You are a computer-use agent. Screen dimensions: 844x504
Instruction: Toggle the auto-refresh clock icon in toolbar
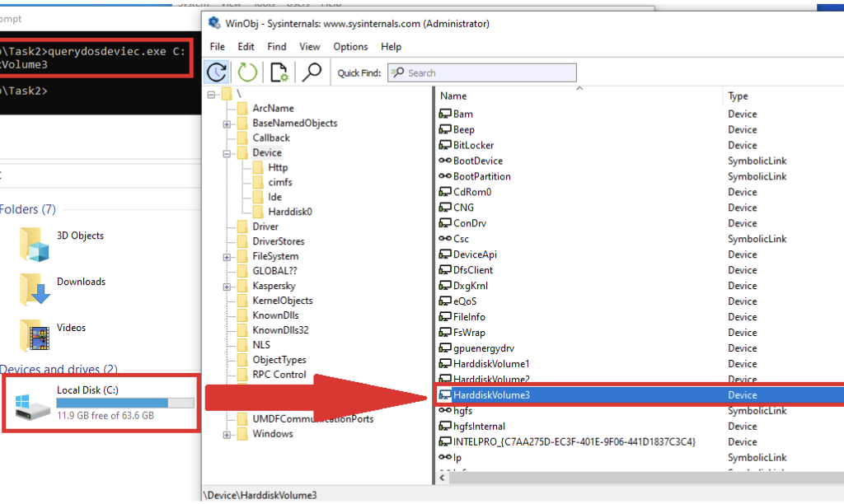click(x=217, y=72)
